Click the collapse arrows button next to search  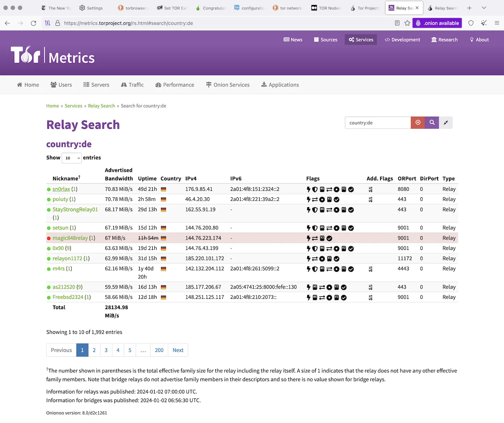(x=446, y=123)
